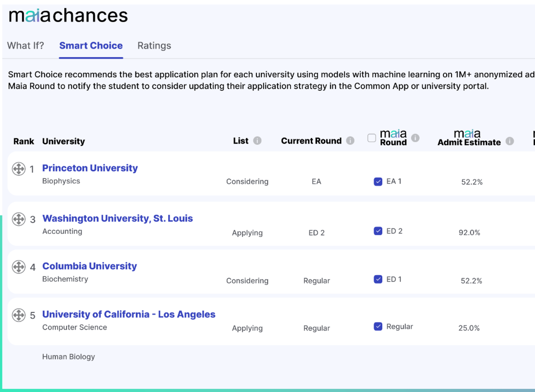Click Washington University's Applying list status
Viewport: 535px width, 392px height.
pyautogui.click(x=247, y=233)
